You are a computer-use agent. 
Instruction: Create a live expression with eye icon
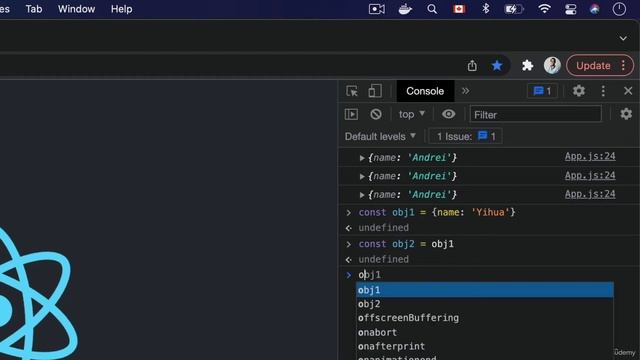448,114
